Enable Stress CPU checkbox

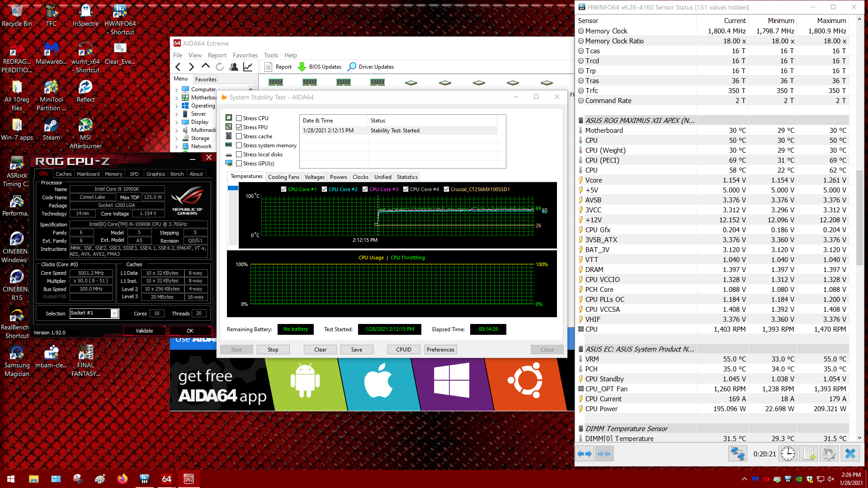(239, 118)
